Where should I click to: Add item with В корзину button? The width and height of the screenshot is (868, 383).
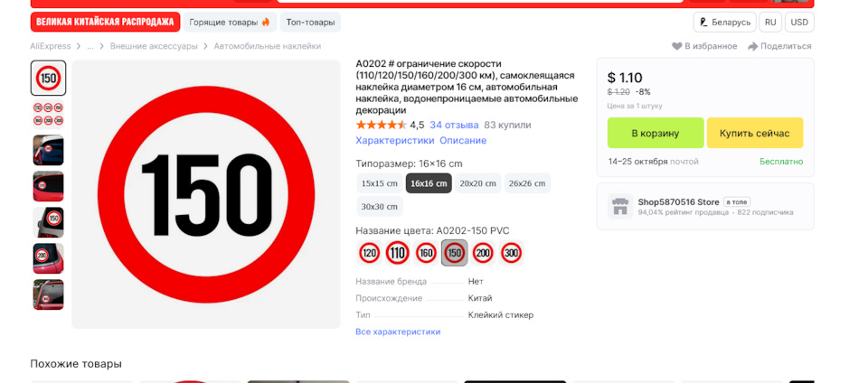pos(655,133)
